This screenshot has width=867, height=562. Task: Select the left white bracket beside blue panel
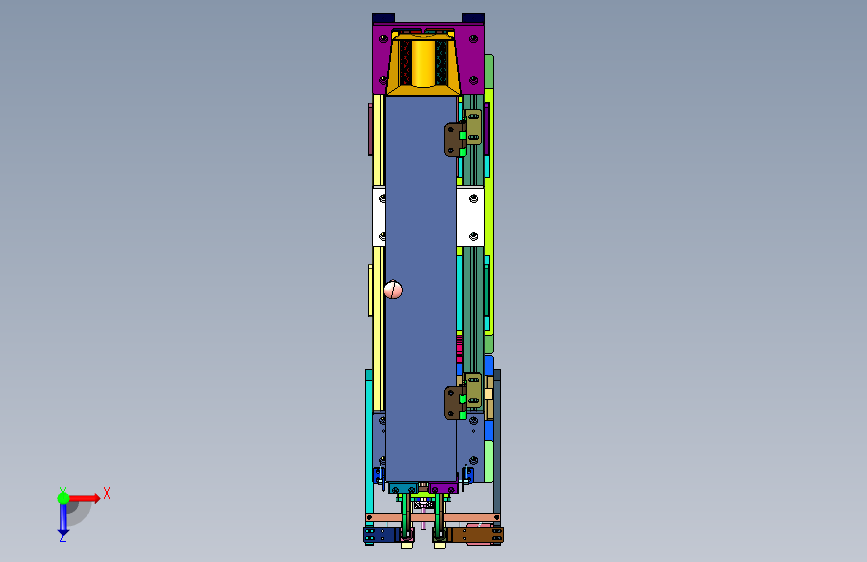[379, 217]
